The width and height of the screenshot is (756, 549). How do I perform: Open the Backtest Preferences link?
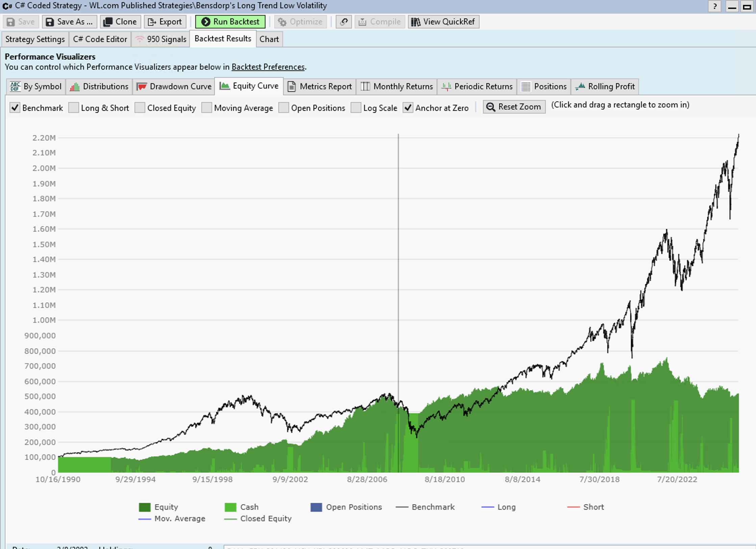[268, 67]
